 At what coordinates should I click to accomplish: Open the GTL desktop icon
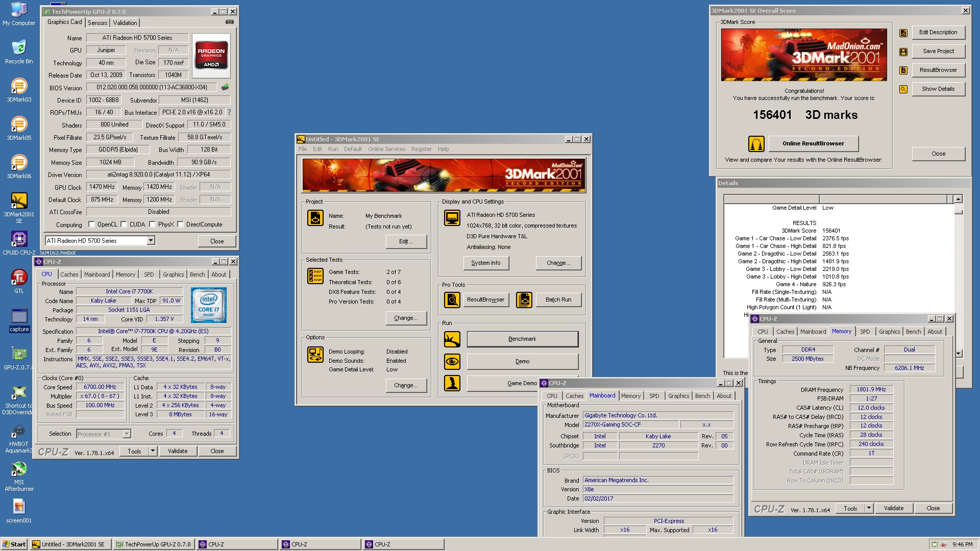pos(19,282)
